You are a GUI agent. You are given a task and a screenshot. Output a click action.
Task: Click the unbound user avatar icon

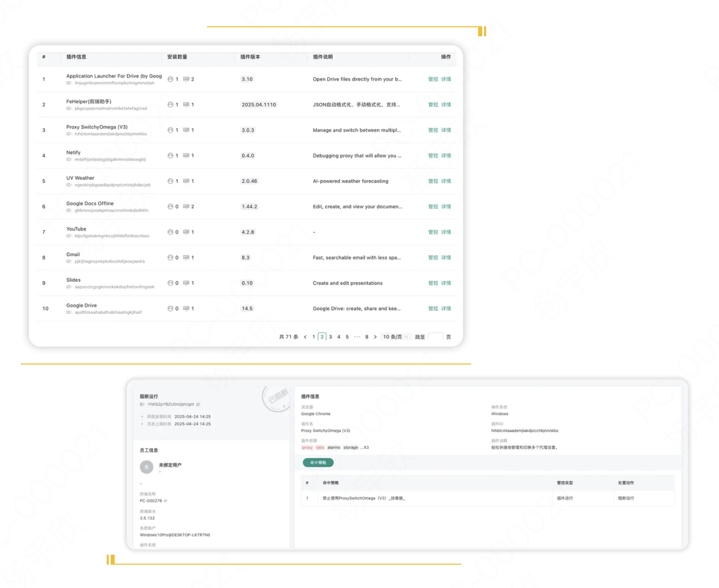(x=146, y=467)
